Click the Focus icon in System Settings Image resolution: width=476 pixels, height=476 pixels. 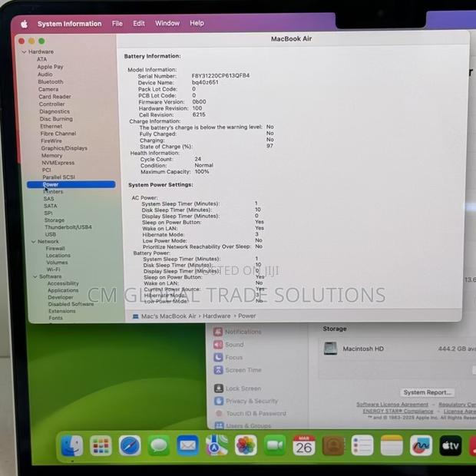point(219,357)
